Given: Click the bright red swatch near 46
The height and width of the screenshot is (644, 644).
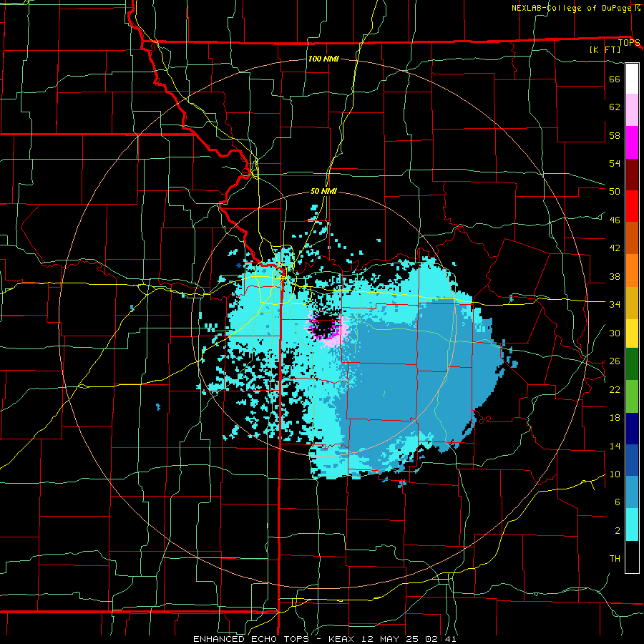Looking at the screenshot, I should point(632,206).
